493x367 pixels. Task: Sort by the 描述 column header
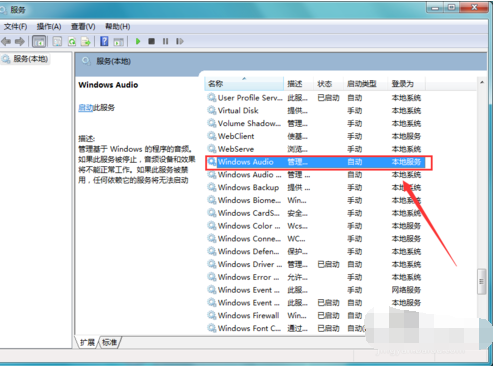coord(299,84)
